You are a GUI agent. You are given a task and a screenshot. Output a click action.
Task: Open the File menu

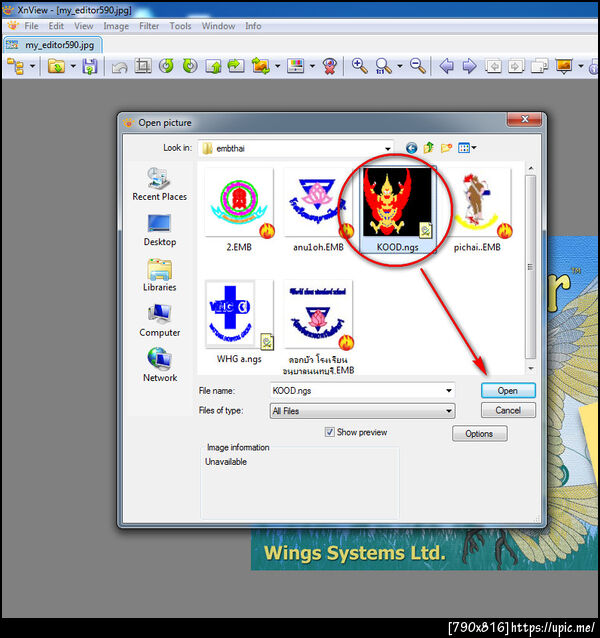[x=31, y=26]
